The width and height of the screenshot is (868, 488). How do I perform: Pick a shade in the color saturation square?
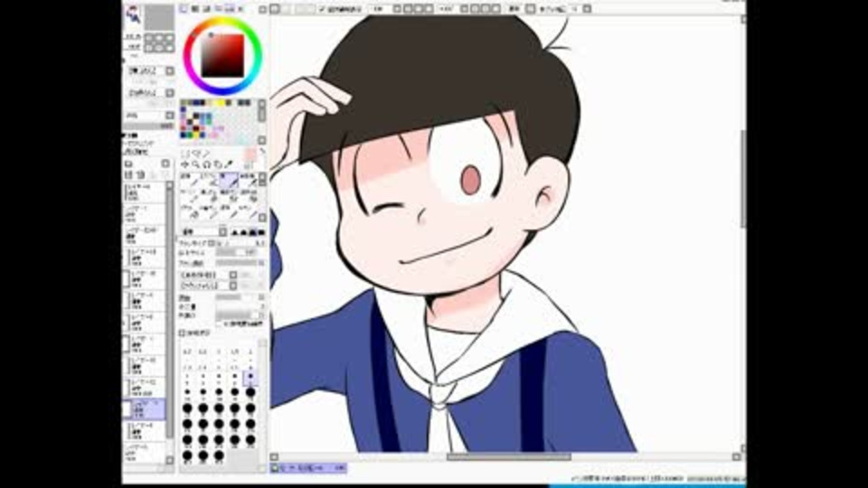point(222,55)
